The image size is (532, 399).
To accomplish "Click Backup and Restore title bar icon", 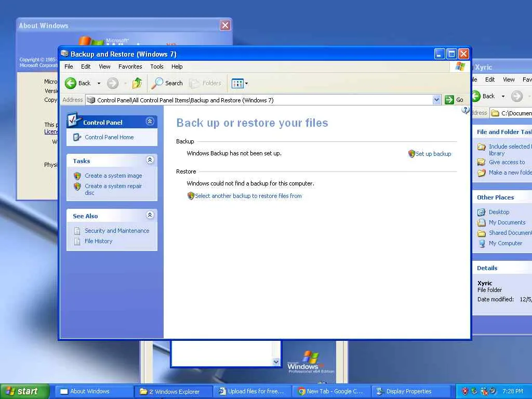I will coord(64,54).
